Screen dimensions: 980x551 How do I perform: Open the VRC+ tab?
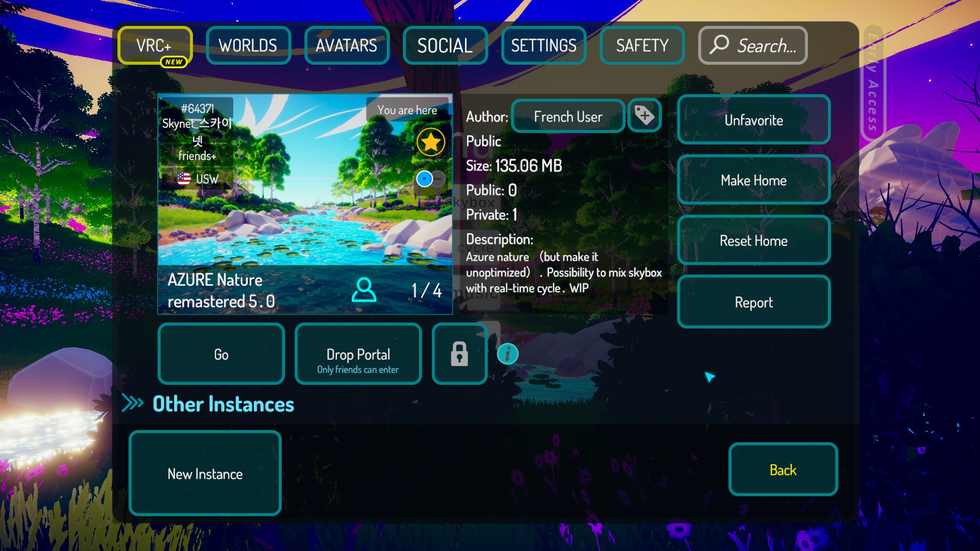coord(154,45)
